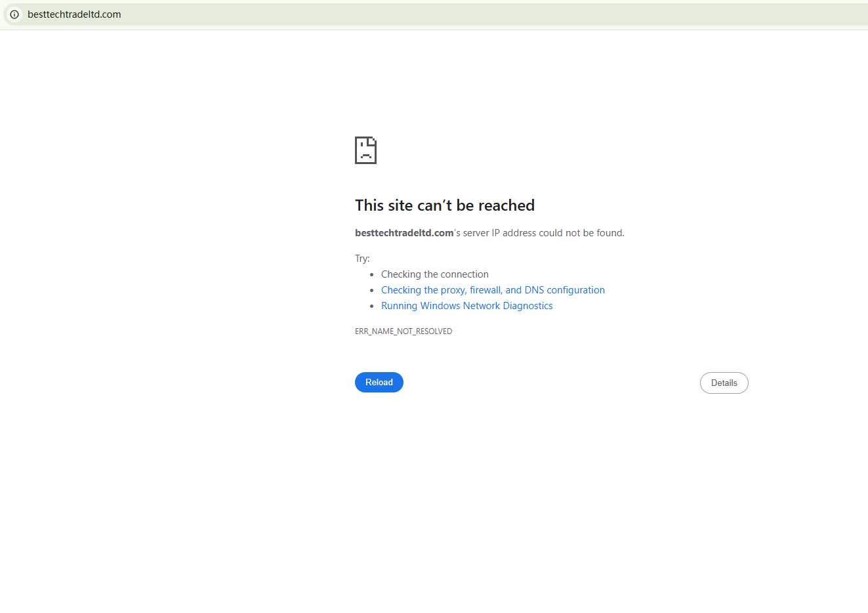Reload the unreachable page
The image size is (868, 613).
click(379, 382)
